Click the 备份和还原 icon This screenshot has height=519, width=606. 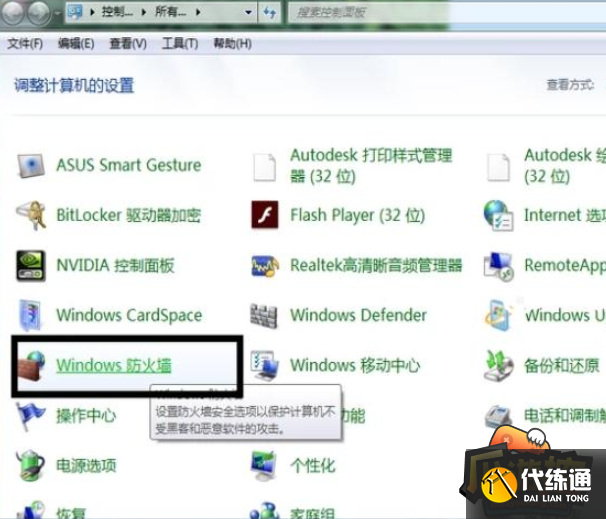coord(499,366)
